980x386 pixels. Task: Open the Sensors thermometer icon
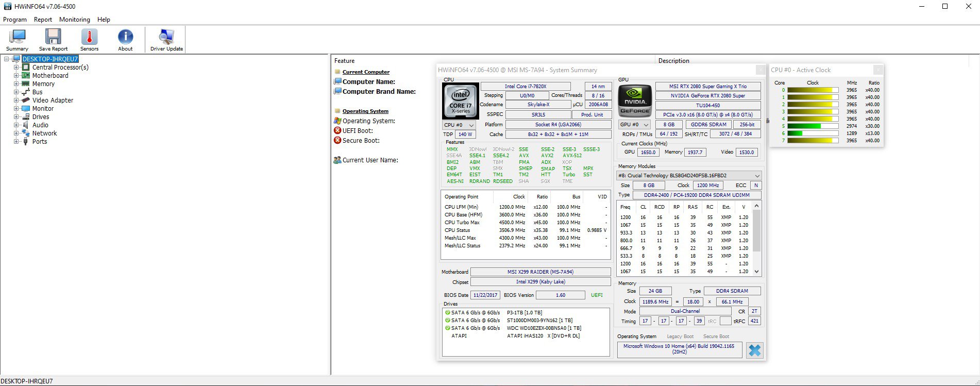click(89, 37)
